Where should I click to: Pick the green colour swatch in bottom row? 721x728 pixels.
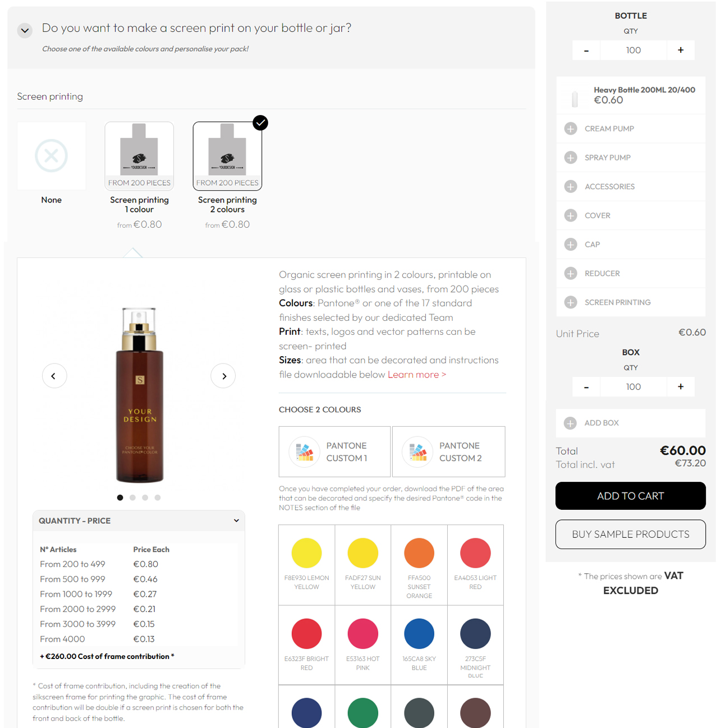point(363,712)
